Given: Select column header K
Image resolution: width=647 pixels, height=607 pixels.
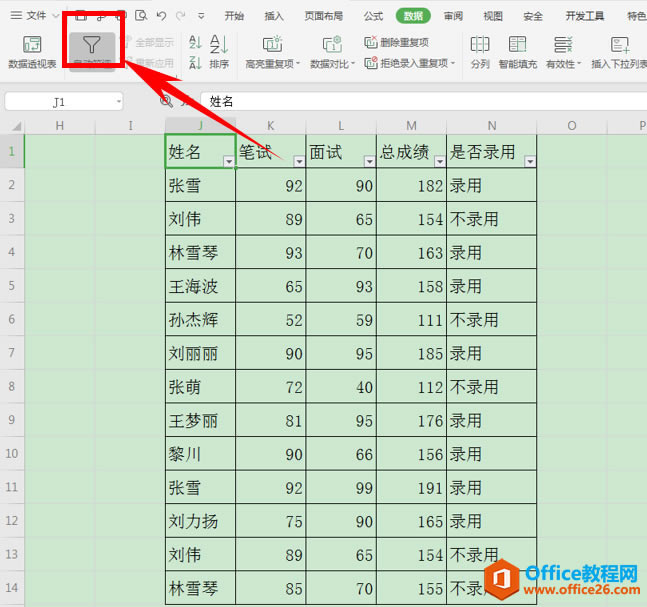Looking at the screenshot, I should [271, 126].
